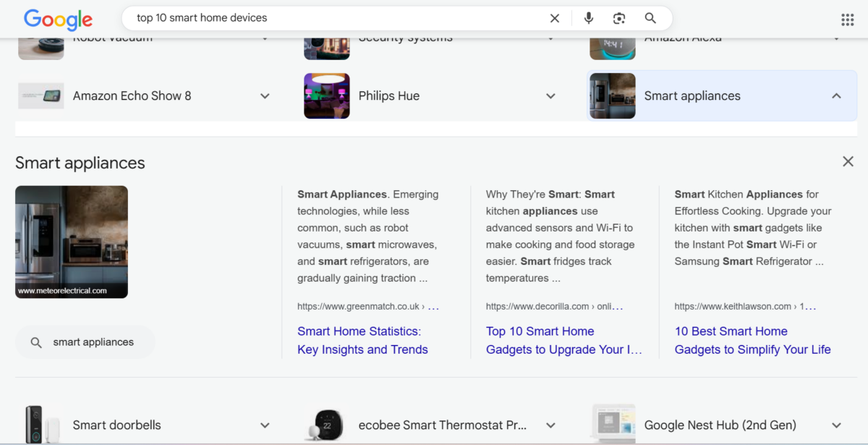Click the Google logo

(x=58, y=20)
